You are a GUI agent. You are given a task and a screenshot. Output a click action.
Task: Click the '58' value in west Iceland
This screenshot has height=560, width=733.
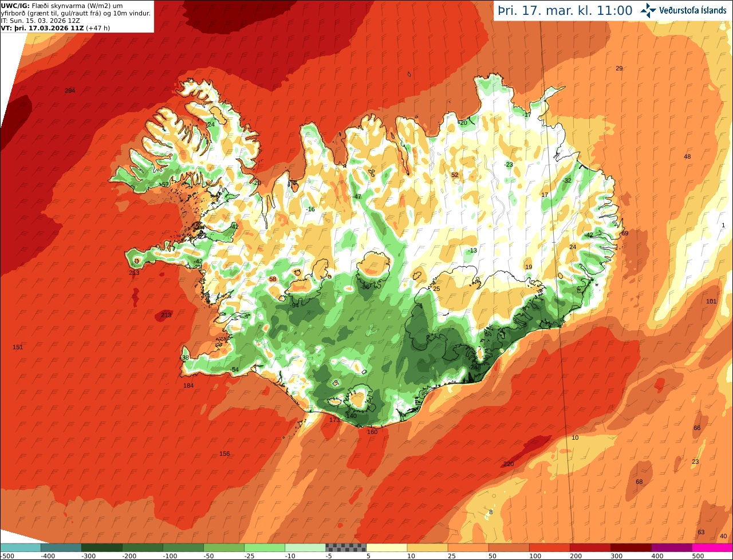(x=273, y=279)
